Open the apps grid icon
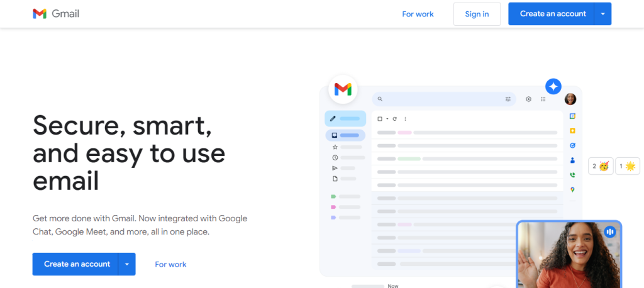 click(543, 99)
